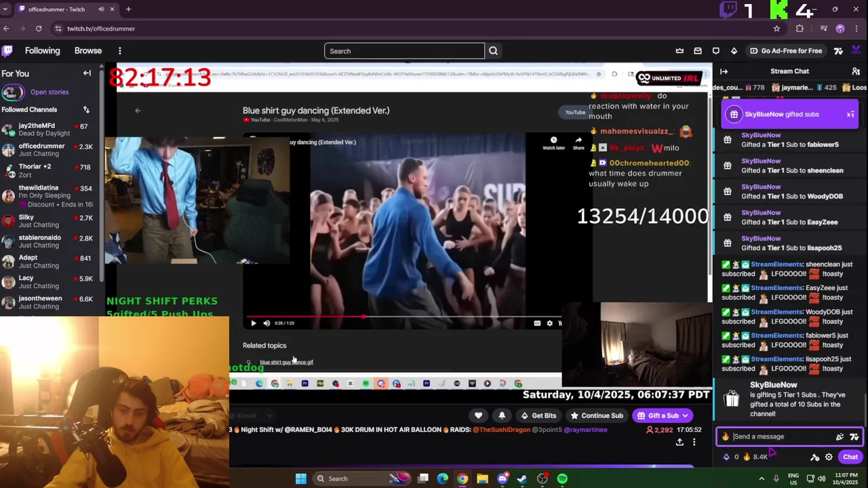The image size is (868, 488).
Task: Open the user avatar menu
Action: click(856, 51)
